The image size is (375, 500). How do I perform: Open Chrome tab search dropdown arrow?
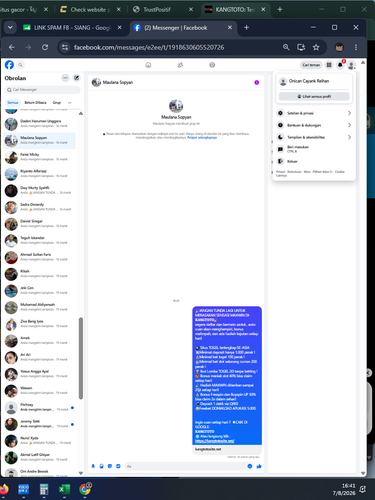[x=10, y=28]
